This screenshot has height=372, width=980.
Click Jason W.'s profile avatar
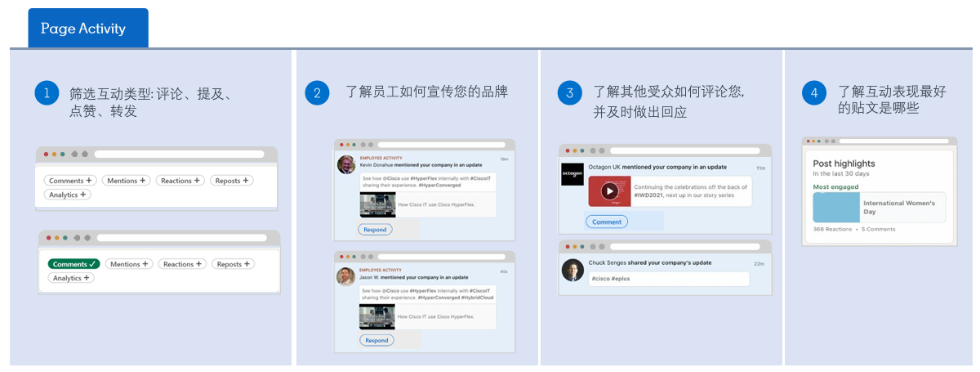pos(345,276)
